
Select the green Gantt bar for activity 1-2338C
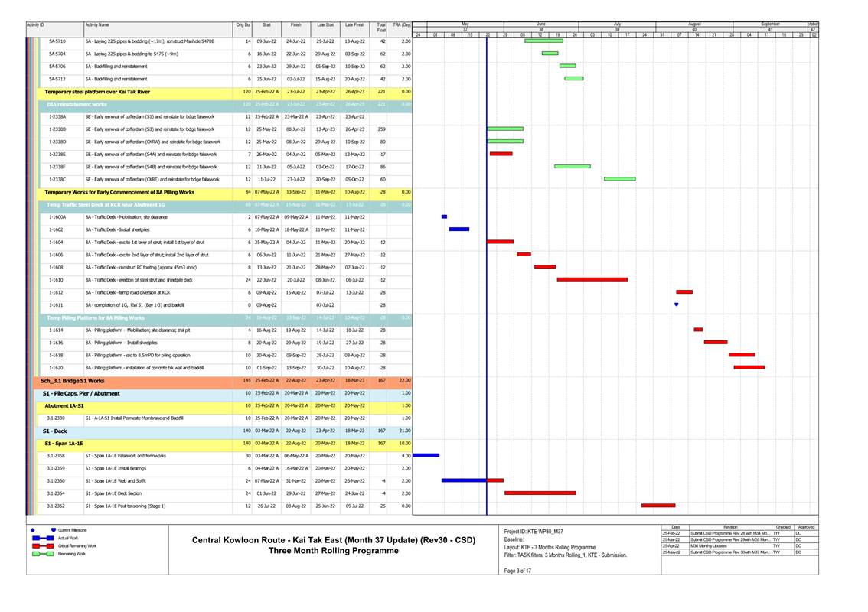pyautogui.click(x=619, y=179)
